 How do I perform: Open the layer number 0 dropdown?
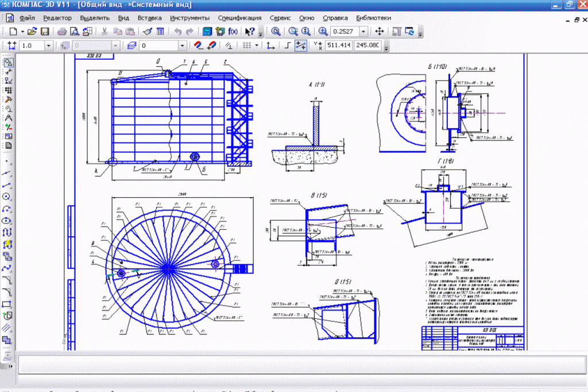point(182,45)
